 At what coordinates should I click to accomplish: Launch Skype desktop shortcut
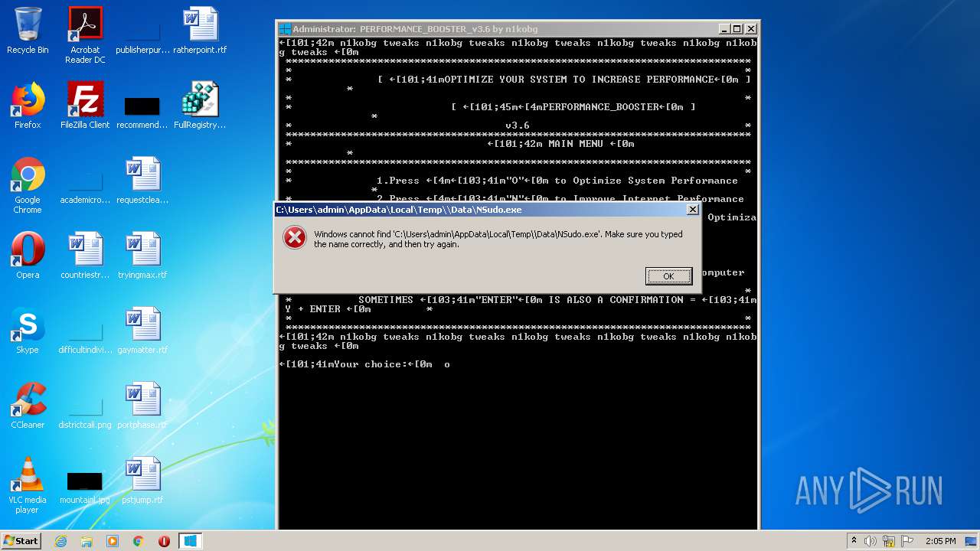28,331
